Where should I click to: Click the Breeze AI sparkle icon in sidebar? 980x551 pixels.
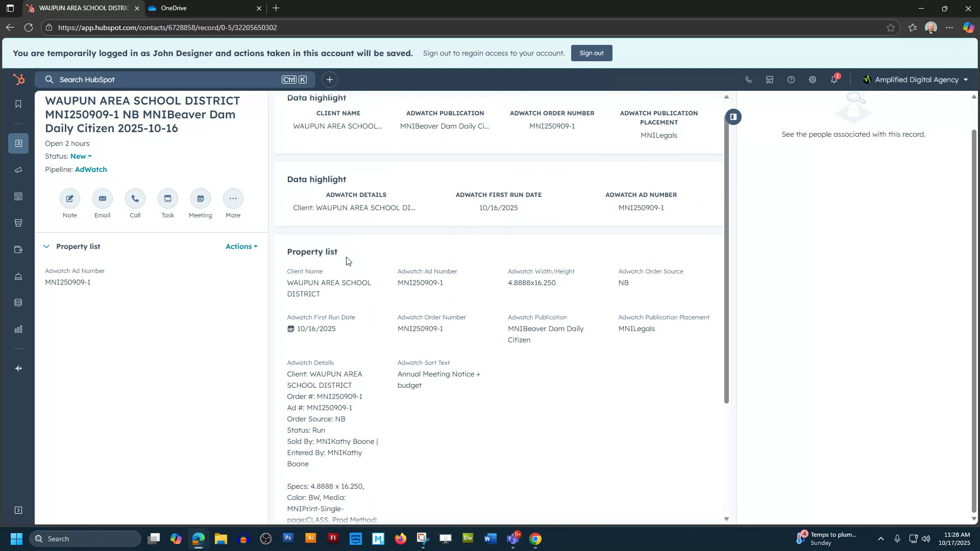(18, 368)
